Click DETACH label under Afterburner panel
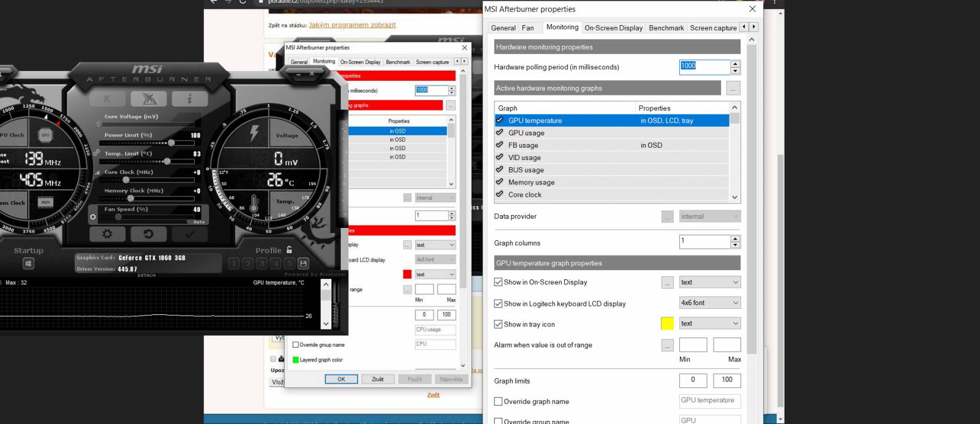 [146, 276]
